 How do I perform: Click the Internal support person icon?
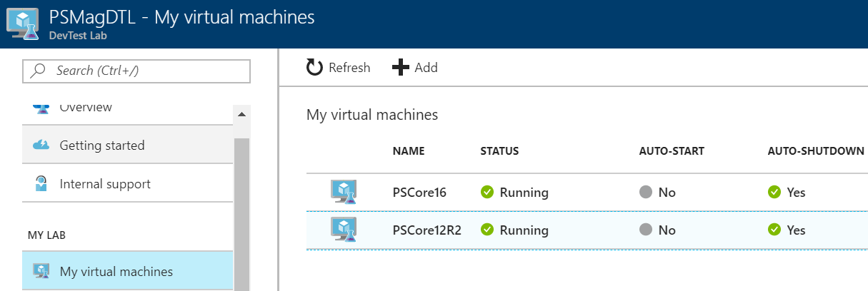coord(41,184)
